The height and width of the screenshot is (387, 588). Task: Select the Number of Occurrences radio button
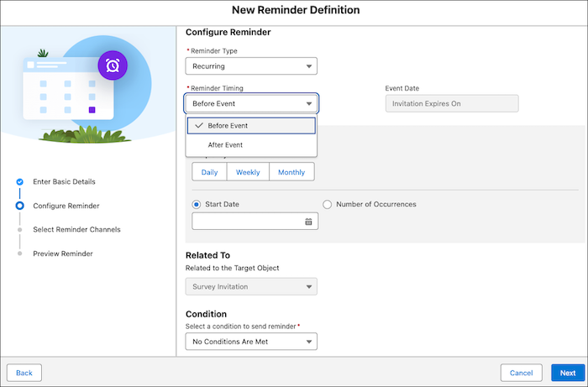pyautogui.click(x=328, y=204)
